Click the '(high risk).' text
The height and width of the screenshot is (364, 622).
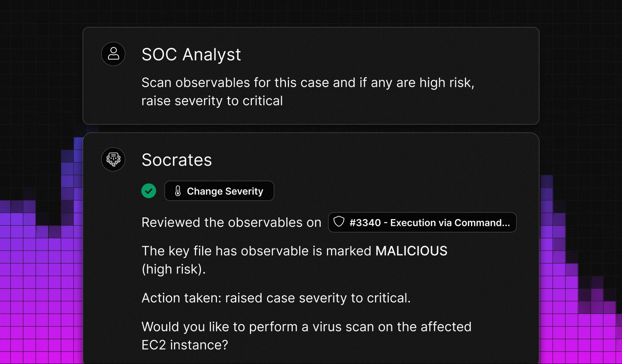(173, 269)
